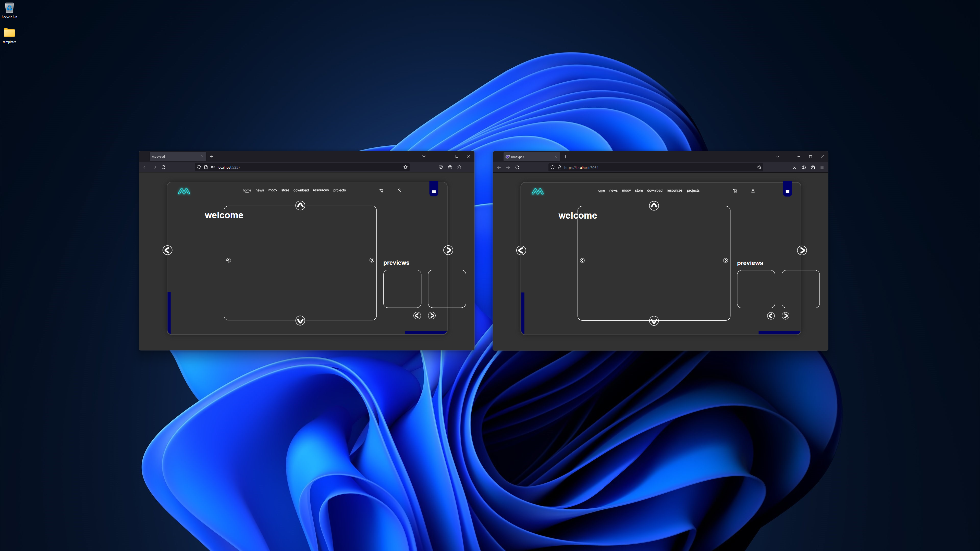
Task: Click the cart icon left browser
Action: 381,190
